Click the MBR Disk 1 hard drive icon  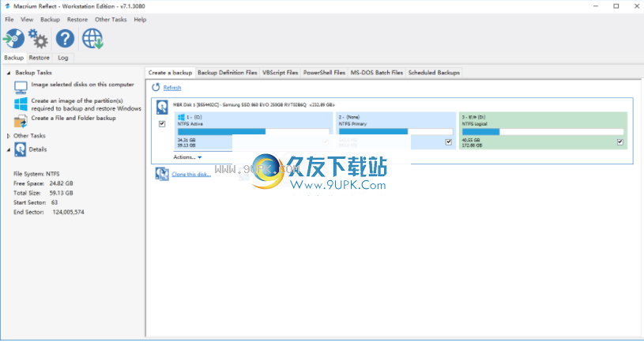coord(162,107)
